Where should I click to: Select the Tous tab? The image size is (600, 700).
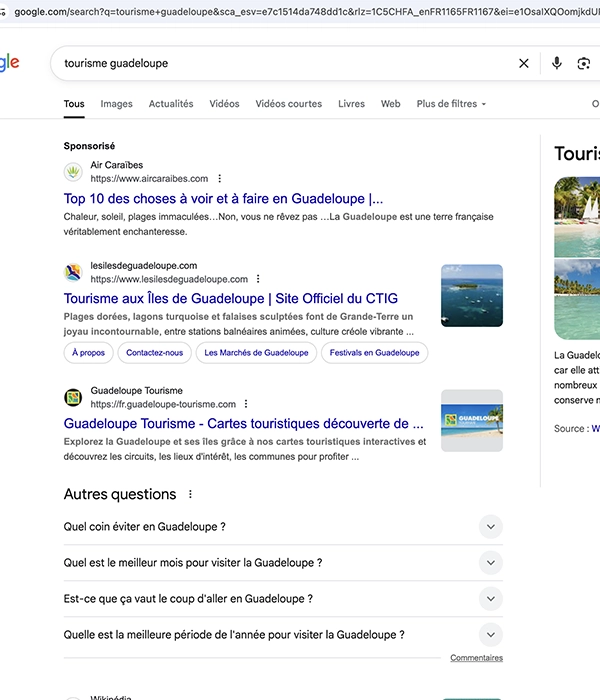point(74,104)
